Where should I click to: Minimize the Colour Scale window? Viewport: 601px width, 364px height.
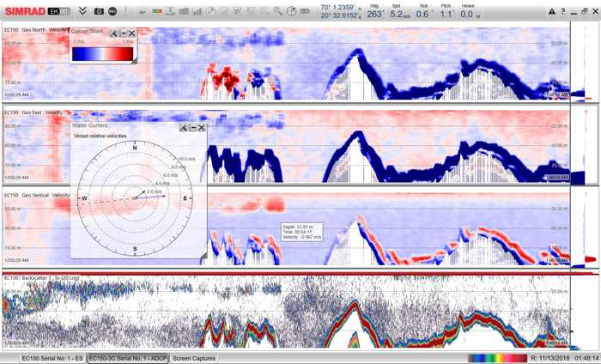click(123, 33)
